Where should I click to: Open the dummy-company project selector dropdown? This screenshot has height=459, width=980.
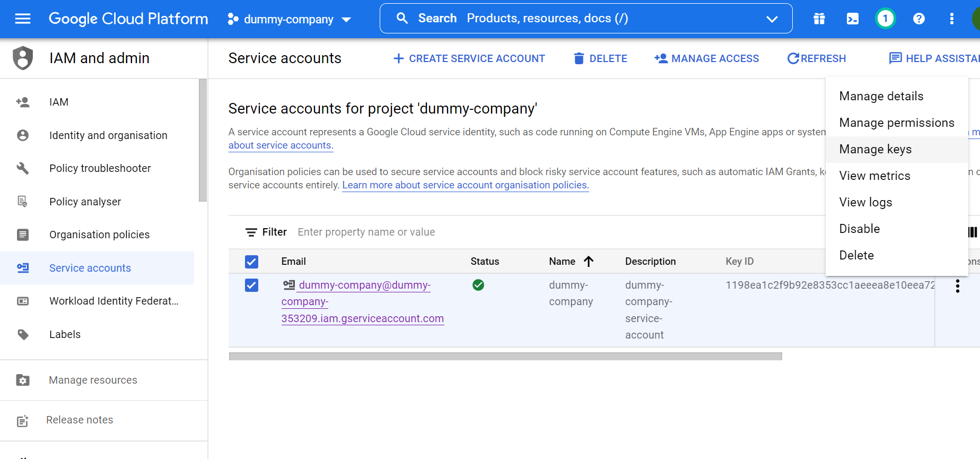click(290, 20)
